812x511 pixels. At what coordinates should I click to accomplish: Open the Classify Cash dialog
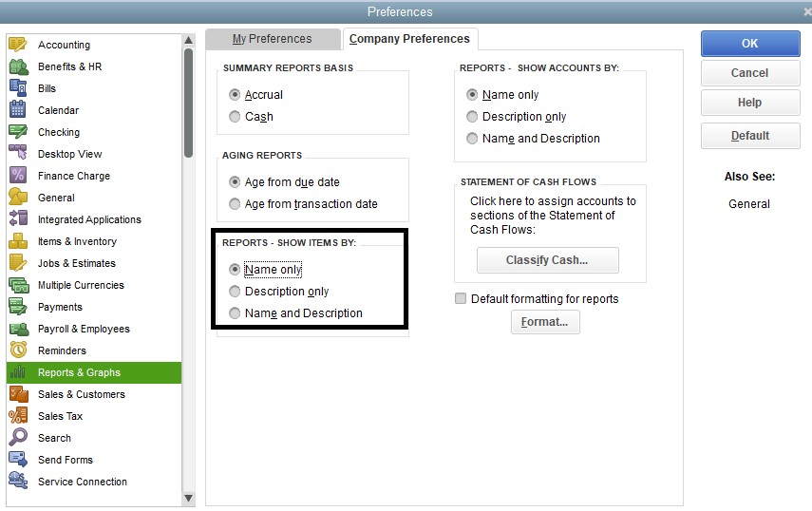click(x=547, y=260)
